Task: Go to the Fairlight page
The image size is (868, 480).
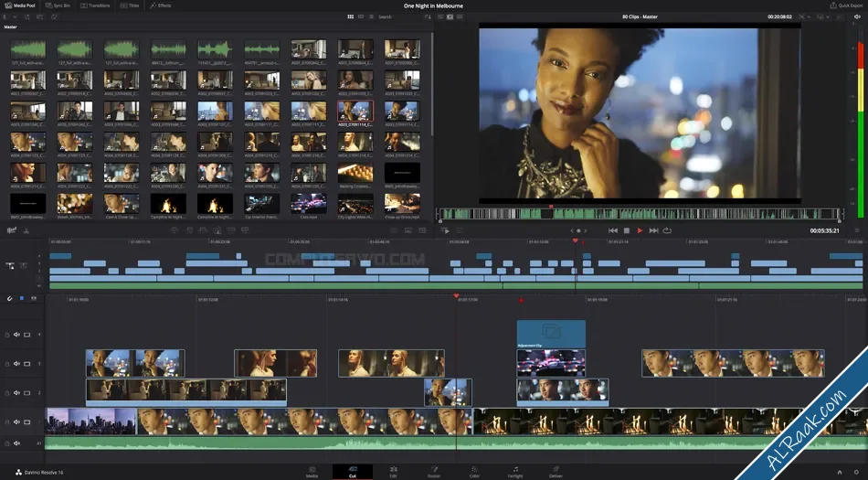Action: (515, 472)
